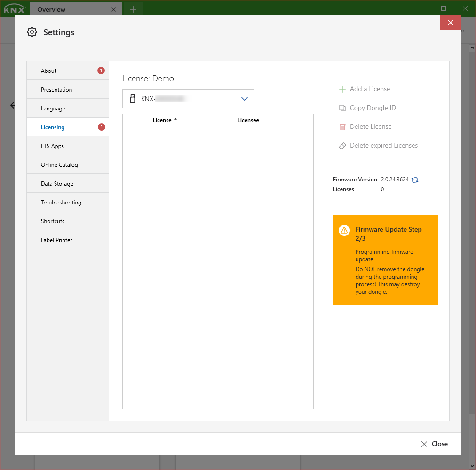Click the License: Demo heading
The image size is (476, 470).
click(x=148, y=78)
